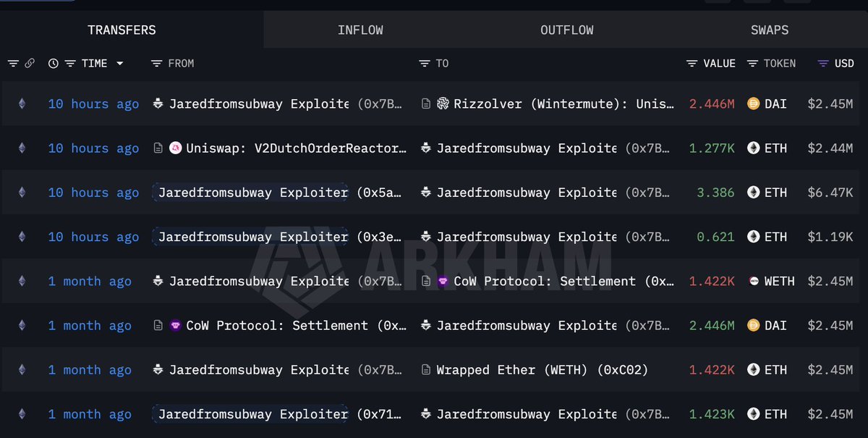Open the Uniswap: V2DutchOrderReactor entity link
Screen dimensions: 868x438
(x=297, y=148)
